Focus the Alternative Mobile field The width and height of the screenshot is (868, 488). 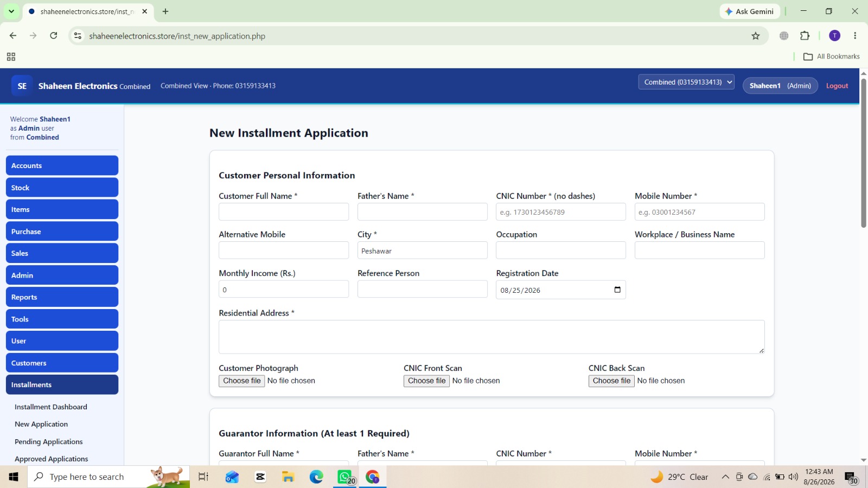[x=284, y=250]
